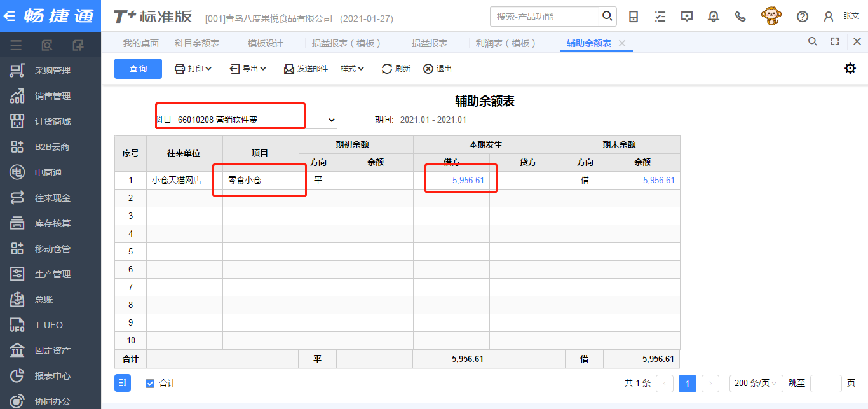Open debit amount 5,956.61 link in row 1
Viewport: 868px width, 409px height.
pos(468,180)
